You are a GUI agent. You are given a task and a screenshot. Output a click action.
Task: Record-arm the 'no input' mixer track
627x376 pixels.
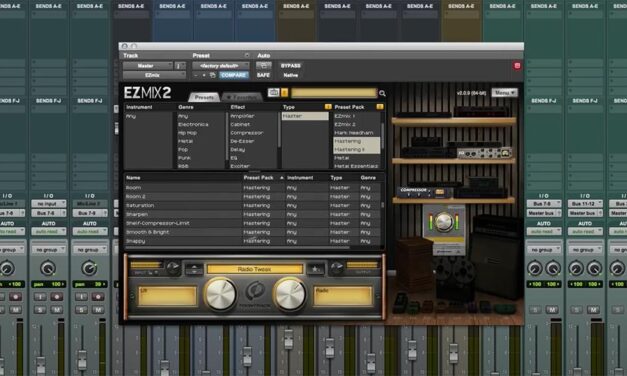[56, 297]
